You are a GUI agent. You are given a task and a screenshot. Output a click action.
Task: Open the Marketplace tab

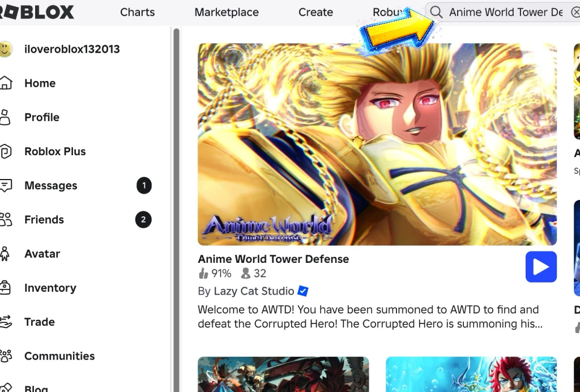coord(227,12)
